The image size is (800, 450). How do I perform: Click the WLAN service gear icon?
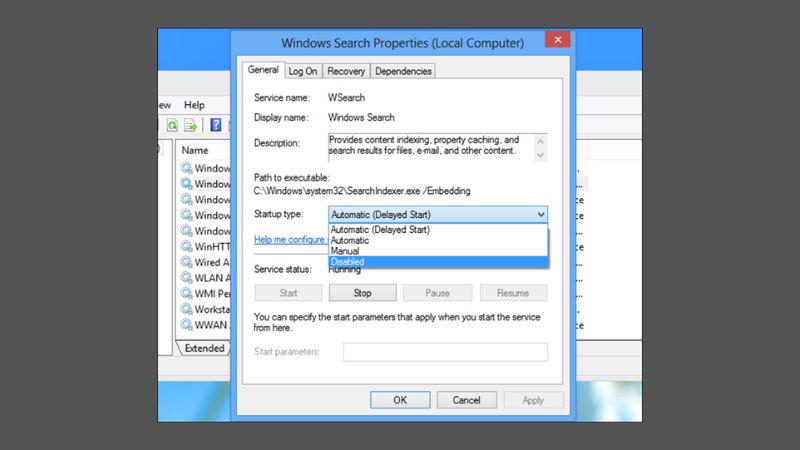tap(186, 279)
